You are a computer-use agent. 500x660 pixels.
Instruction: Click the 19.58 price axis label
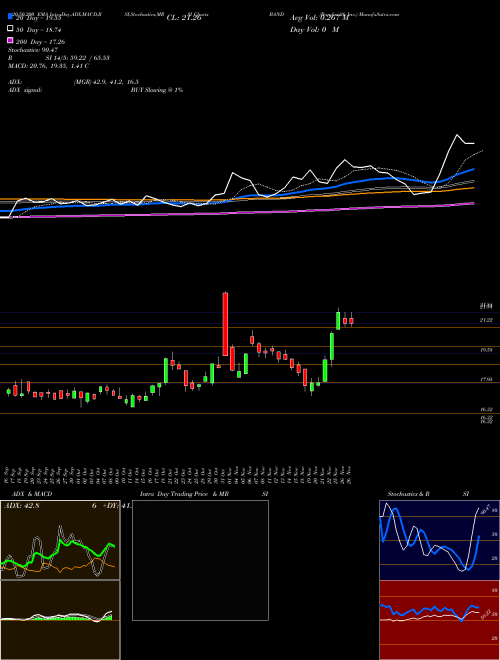[486, 350]
